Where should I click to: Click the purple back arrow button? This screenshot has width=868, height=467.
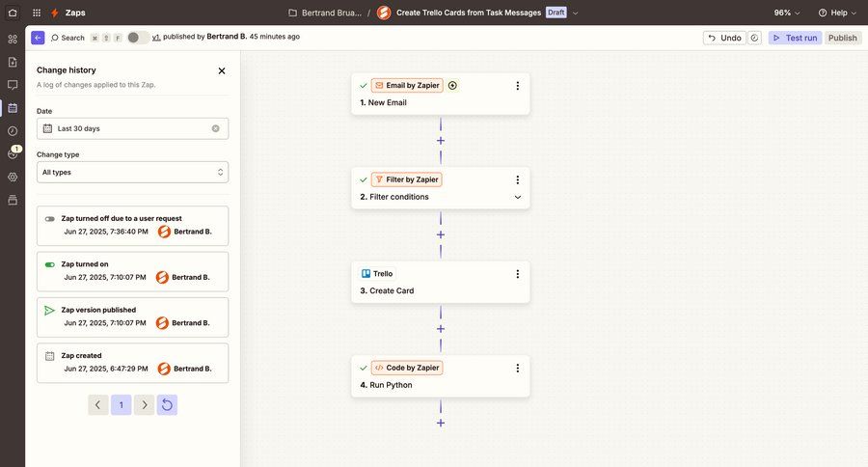[38, 38]
